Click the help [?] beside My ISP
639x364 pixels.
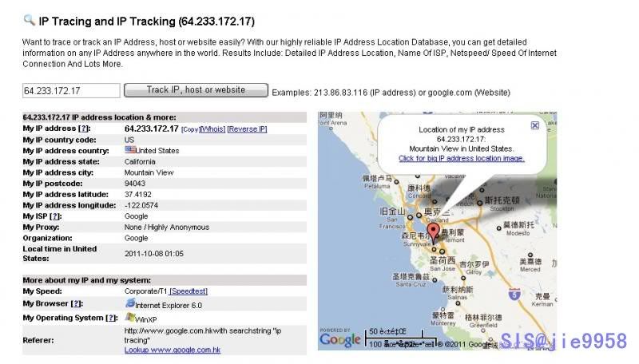55,216
